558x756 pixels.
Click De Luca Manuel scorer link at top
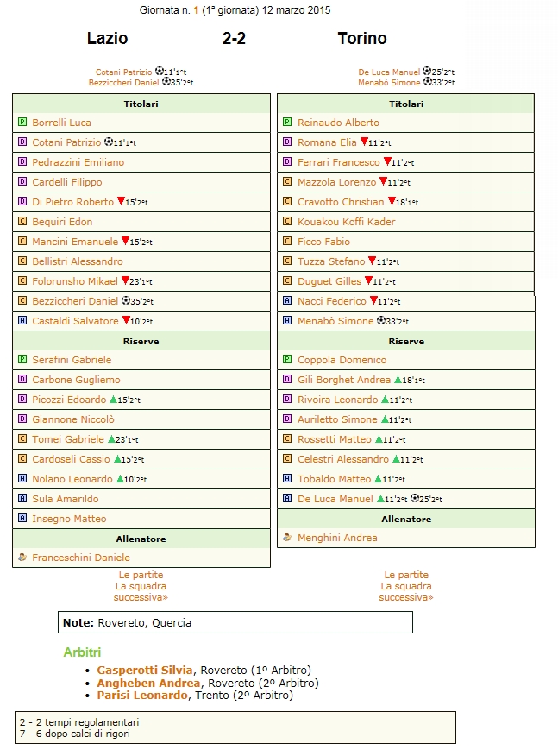tap(389, 72)
